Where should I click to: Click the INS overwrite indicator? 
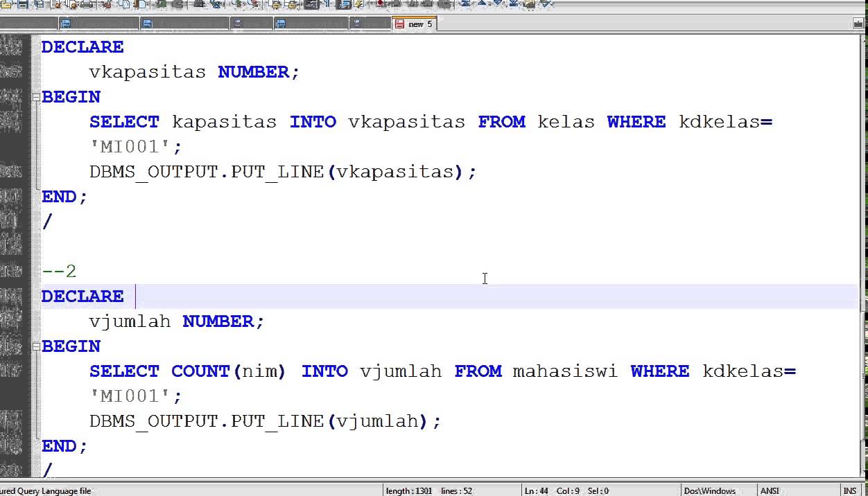click(849, 490)
